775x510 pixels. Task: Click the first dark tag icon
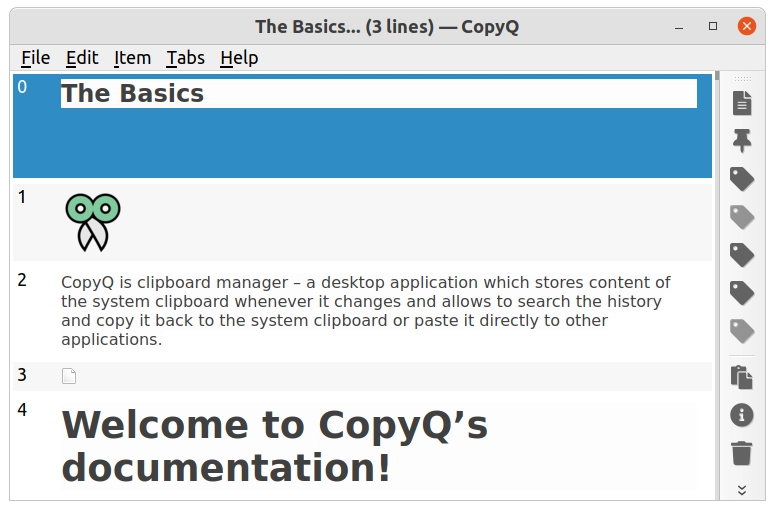741,179
